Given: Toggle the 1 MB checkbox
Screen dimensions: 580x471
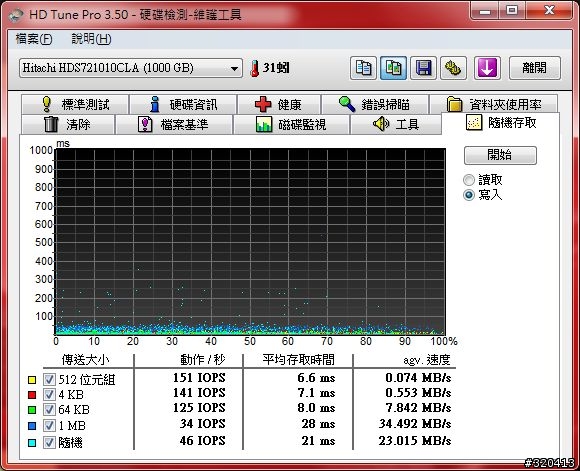Looking at the screenshot, I should click(49, 425).
